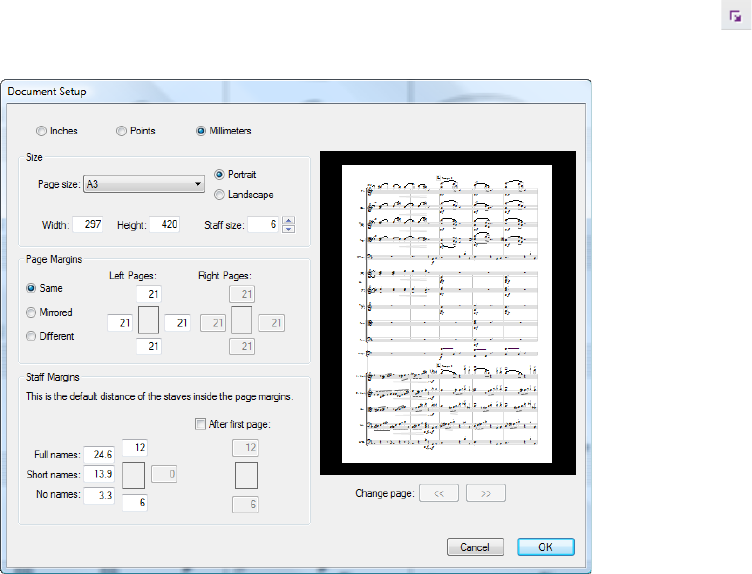This screenshot has height=574, width=752.
Task: Click the Cancel button
Action: tap(475, 547)
